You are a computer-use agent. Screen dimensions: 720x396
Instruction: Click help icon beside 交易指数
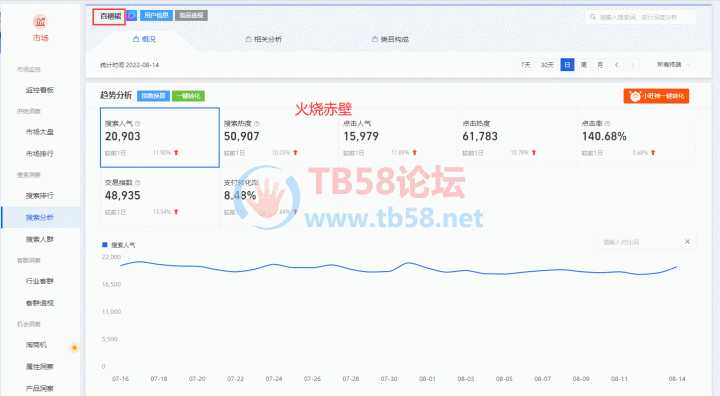138,183
